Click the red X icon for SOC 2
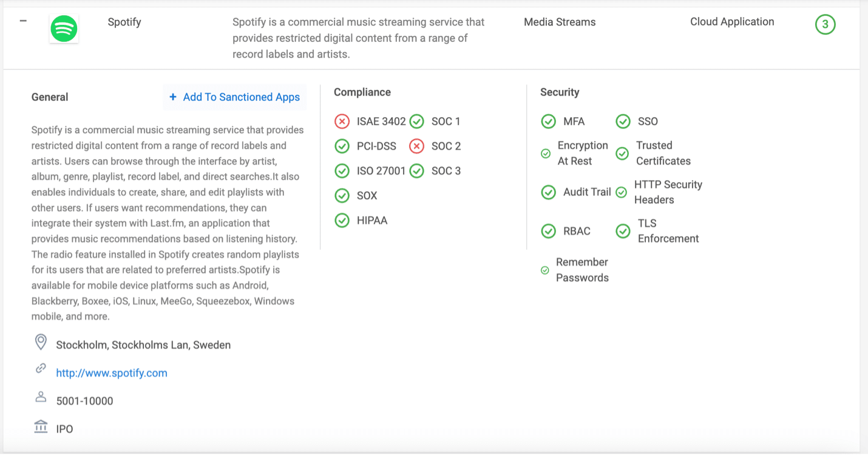 [x=416, y=146]
